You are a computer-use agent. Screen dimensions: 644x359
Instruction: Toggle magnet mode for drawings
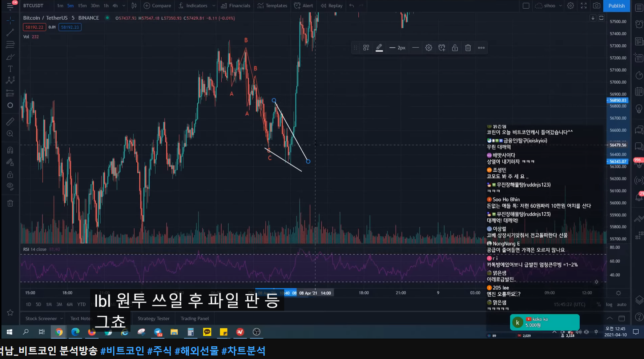click(10, 150)
